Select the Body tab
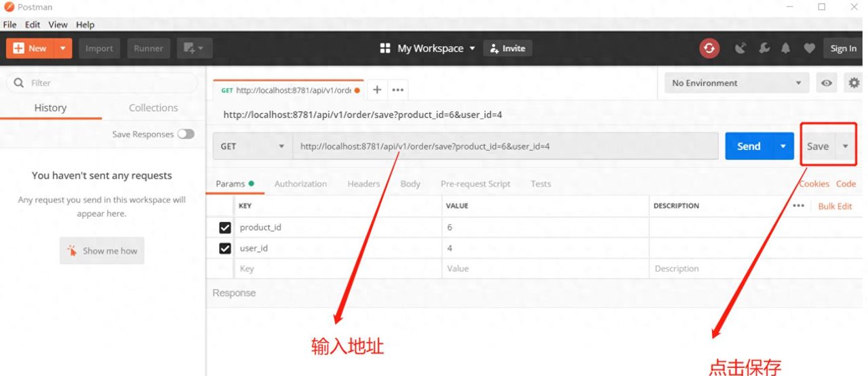Screen dimensions: 868x376 [x=410, y=184]
